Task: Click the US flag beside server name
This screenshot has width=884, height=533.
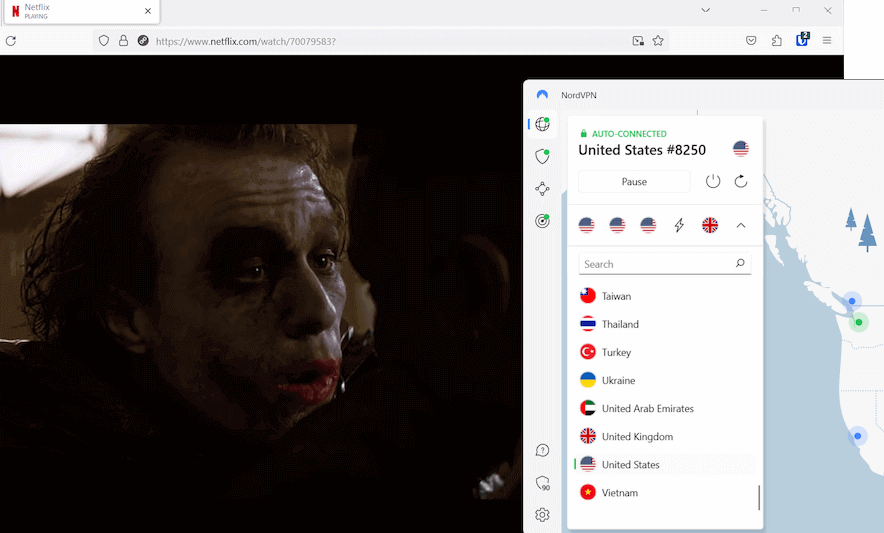Action: tap(741, 149)
